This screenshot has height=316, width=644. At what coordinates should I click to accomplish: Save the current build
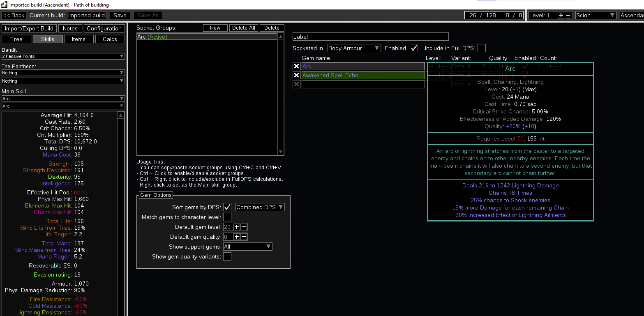120,15
